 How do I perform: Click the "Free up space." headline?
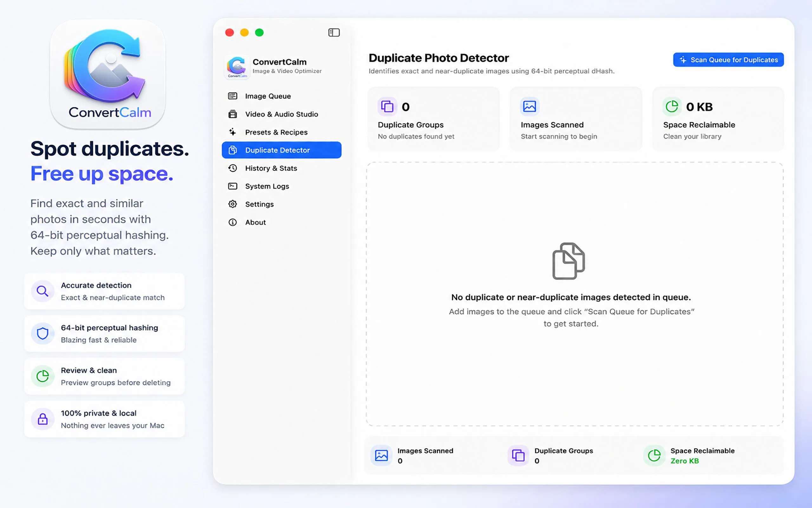click(x=102, y=174)
